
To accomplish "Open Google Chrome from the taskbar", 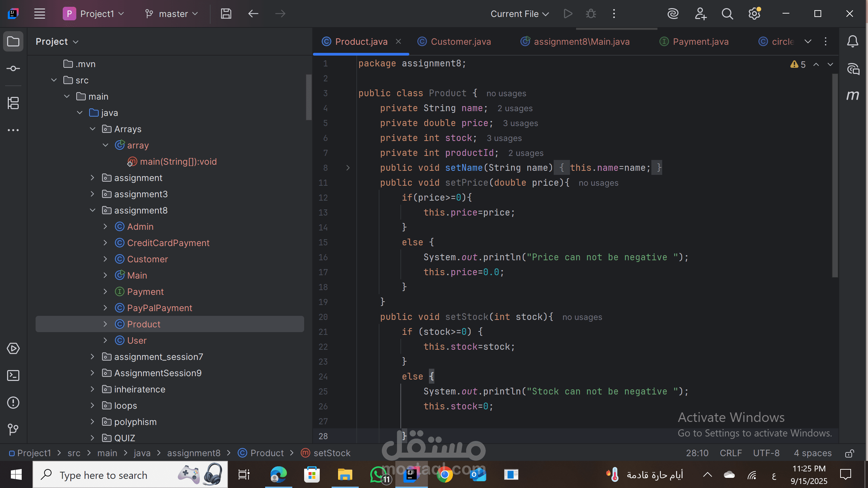I will click(445, 475).
